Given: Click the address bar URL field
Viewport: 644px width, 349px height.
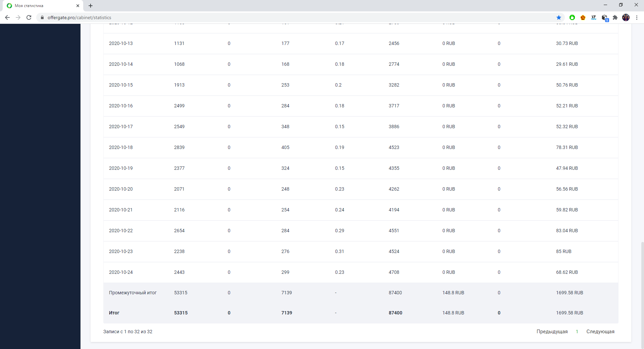Looking at the screenshot, I should point(235,17).
